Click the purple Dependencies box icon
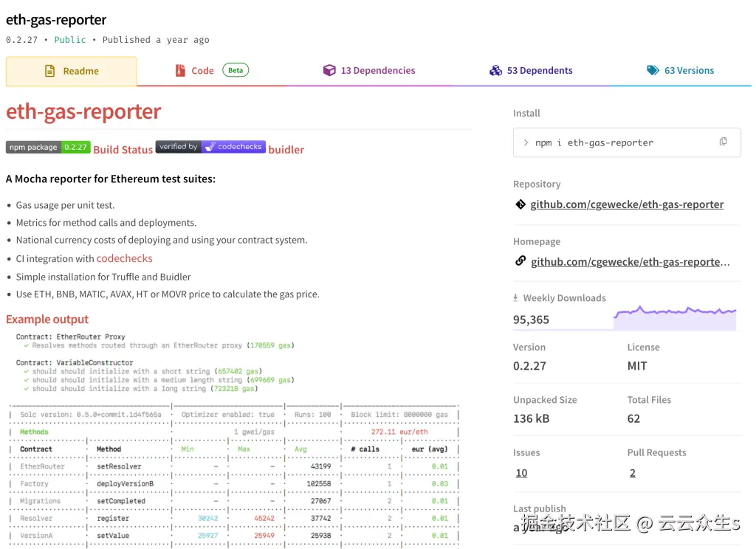This screenshot has height=549, width=756. pos(329,70)
